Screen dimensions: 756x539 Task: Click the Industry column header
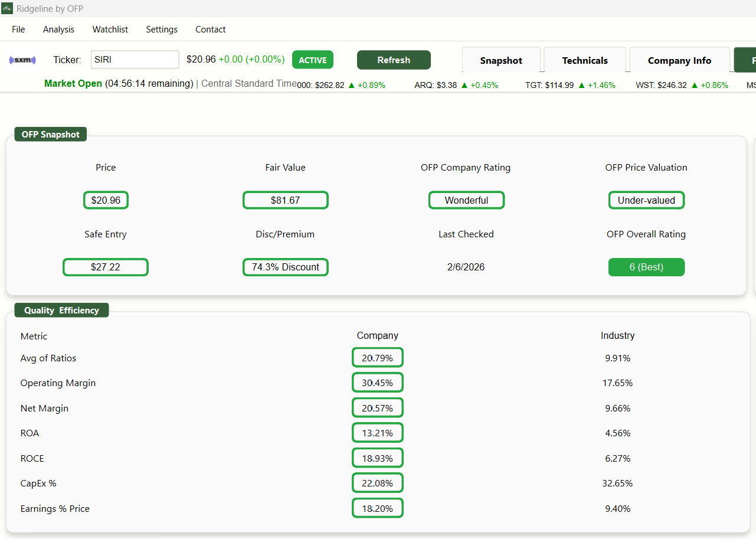tap(617, 335)
